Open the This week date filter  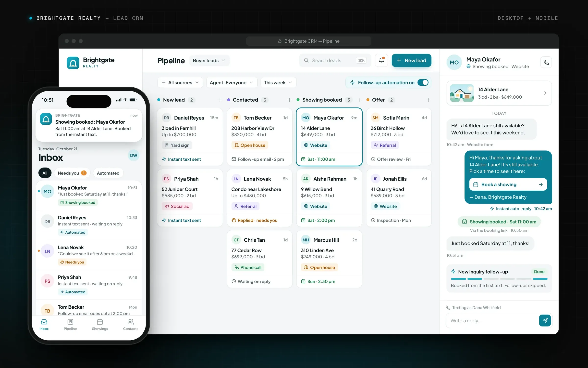pyautogui.click(x=278, y=82)
